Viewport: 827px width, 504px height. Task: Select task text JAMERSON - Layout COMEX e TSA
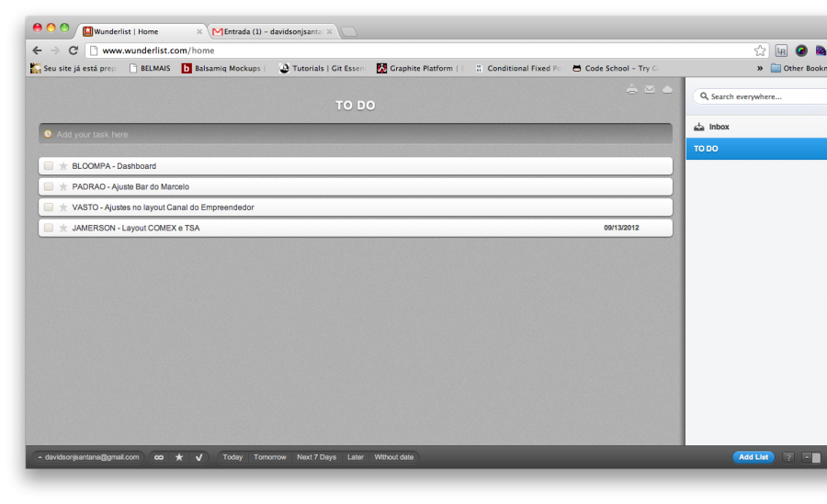click(x=136, y=228)
